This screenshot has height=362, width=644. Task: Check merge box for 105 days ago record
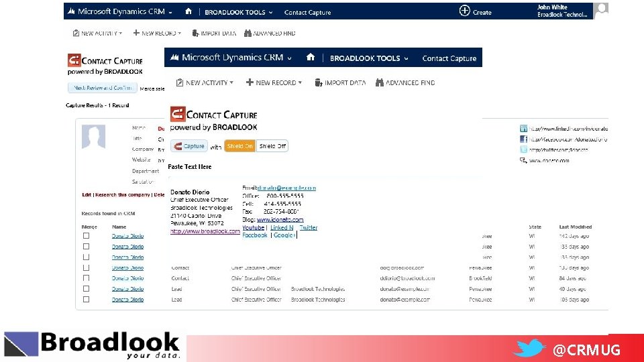[x=86, y=300]
